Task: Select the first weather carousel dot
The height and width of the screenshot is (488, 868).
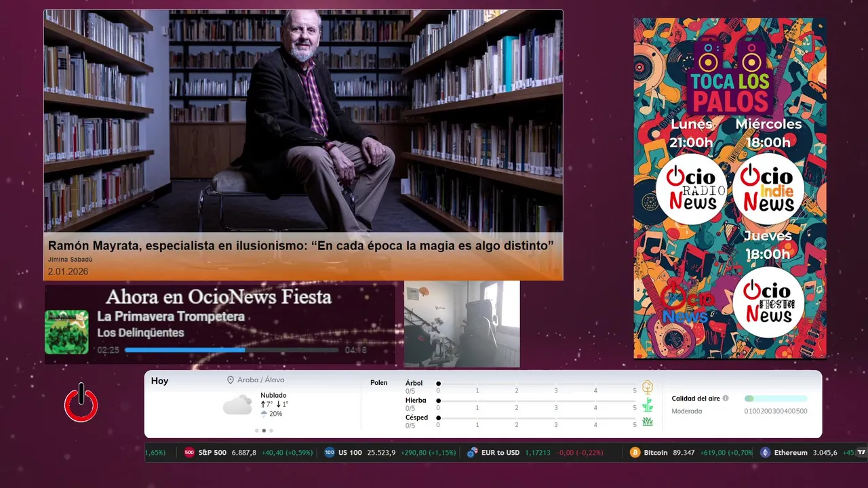Action: 256,430
